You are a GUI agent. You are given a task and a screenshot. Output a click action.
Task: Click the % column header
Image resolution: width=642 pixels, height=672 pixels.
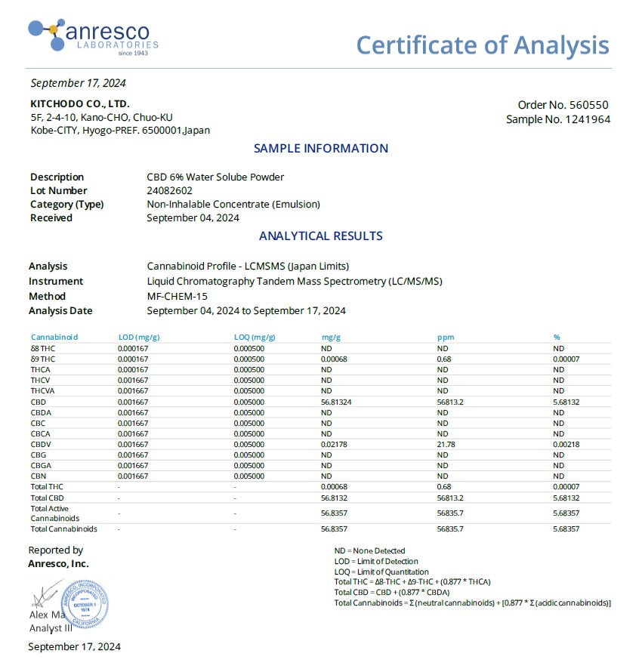pyautogui.click(x=557, y=338)
